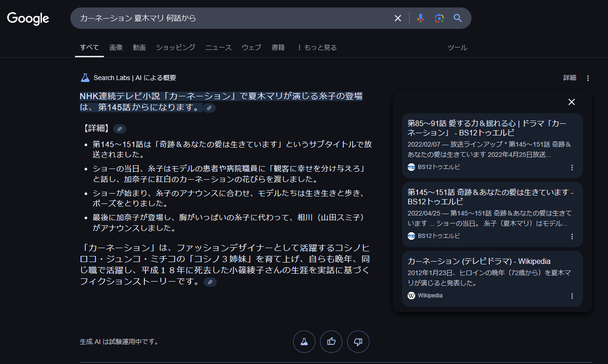Open カーネーション (テレビドラマ) - Wikipedia card
The height and width of the screenshot is (364, 608).
tap(492, 279)
